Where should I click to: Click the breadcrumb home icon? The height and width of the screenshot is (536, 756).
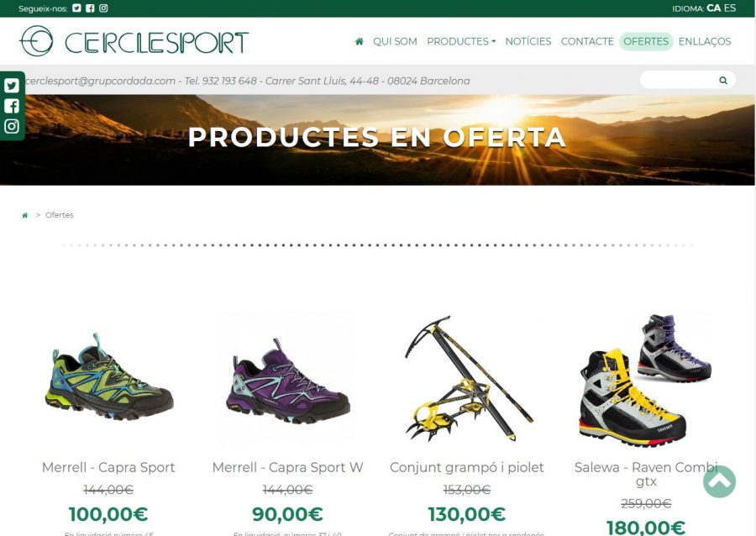click(x=25, y=215)
